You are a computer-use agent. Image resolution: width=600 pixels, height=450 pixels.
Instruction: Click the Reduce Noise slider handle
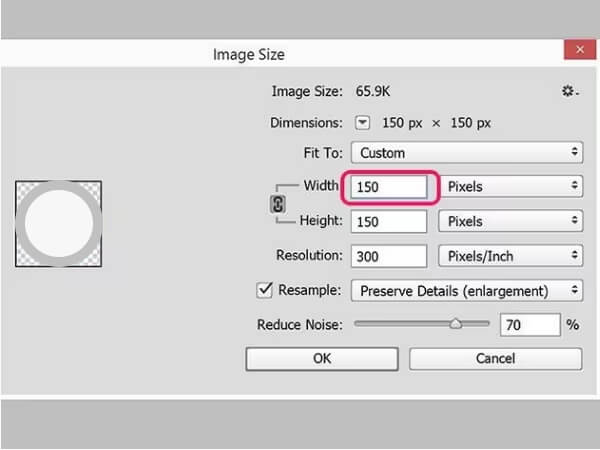(x=456, y=323)
